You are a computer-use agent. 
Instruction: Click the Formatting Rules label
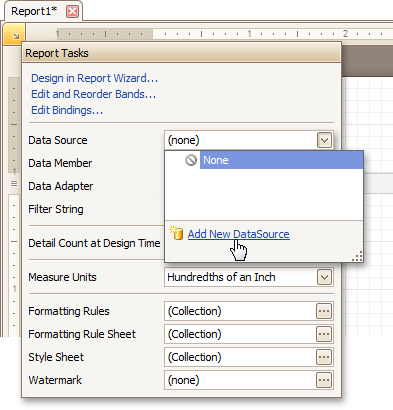pos(69,311)
